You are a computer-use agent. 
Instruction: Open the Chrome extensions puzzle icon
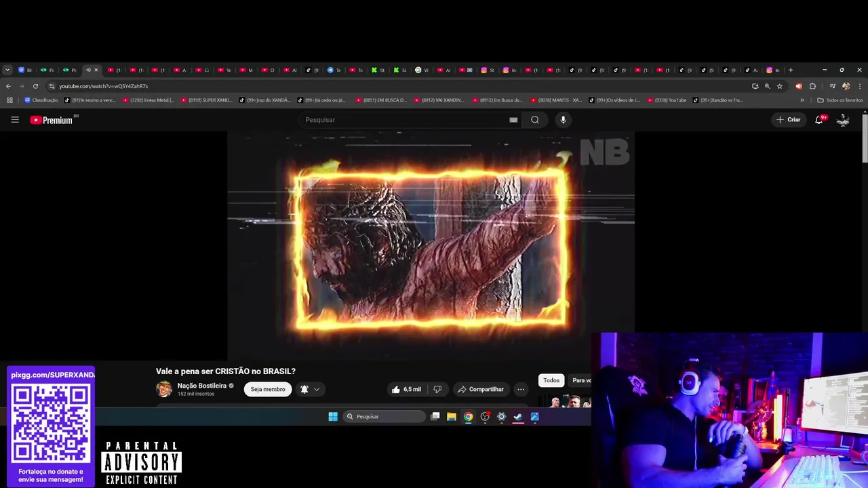tap(812, 86)
